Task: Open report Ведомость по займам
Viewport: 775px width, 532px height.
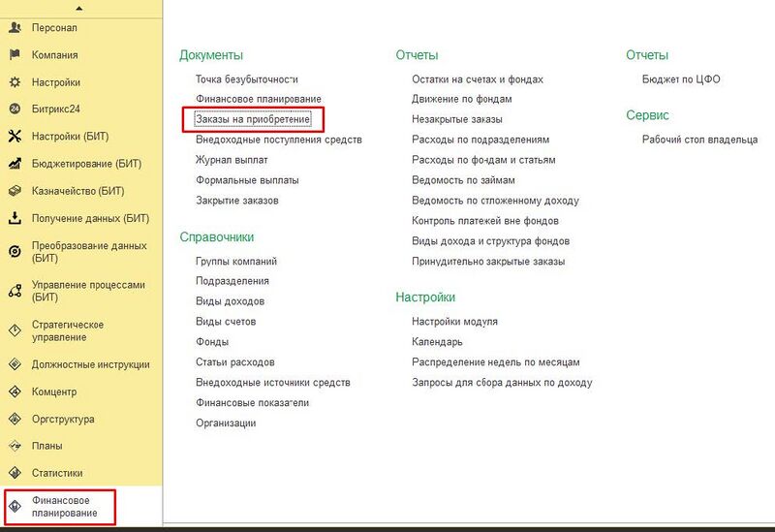Action: click(463, 180)
